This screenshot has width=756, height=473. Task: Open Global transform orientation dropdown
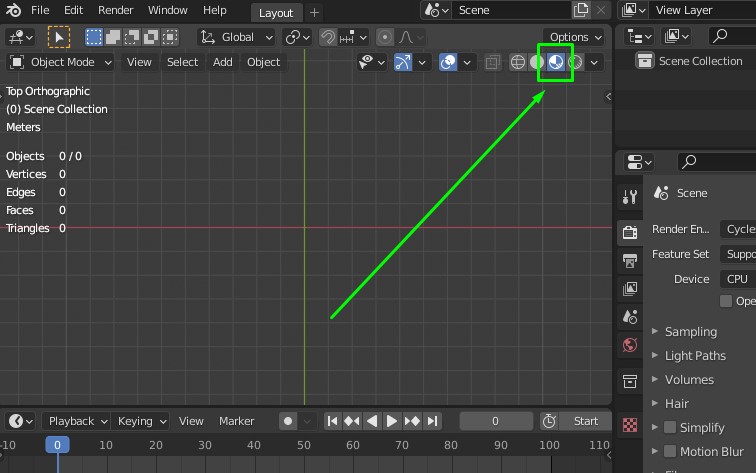tap(236, 37)
